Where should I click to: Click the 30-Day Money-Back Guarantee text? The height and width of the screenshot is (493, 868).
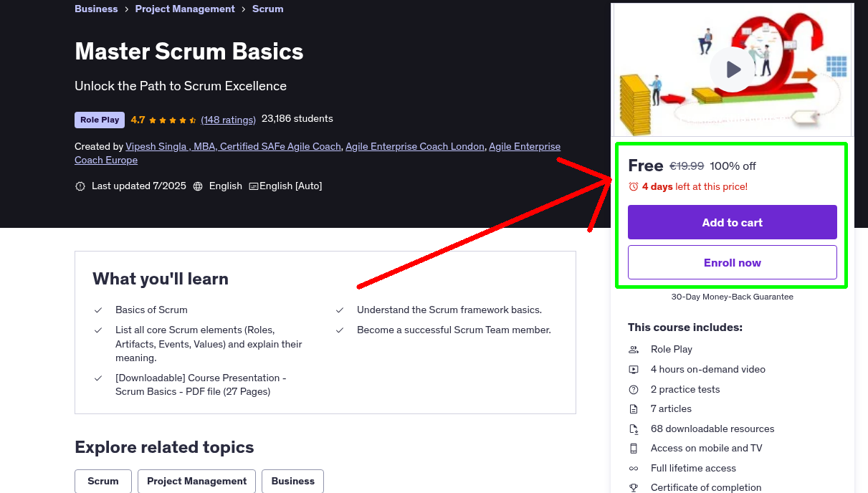point(733,297)
